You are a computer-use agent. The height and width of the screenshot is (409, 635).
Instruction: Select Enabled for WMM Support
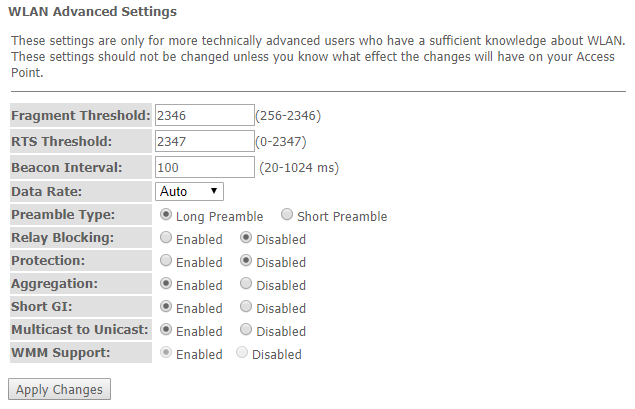[166, 353]
